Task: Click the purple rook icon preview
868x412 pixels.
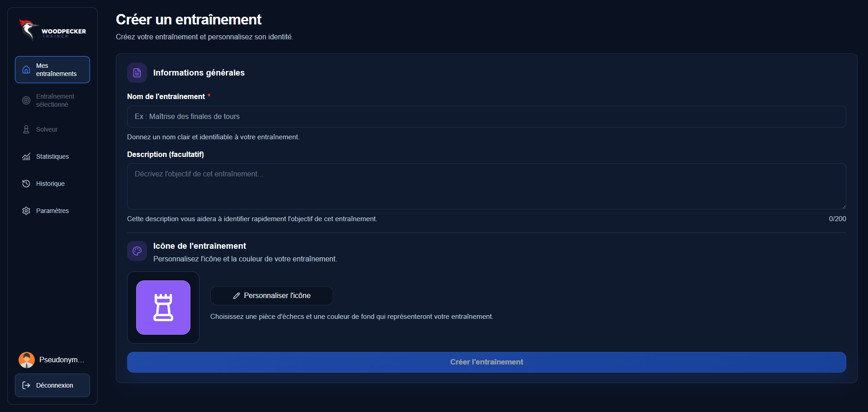Action: tap(163, 308)
